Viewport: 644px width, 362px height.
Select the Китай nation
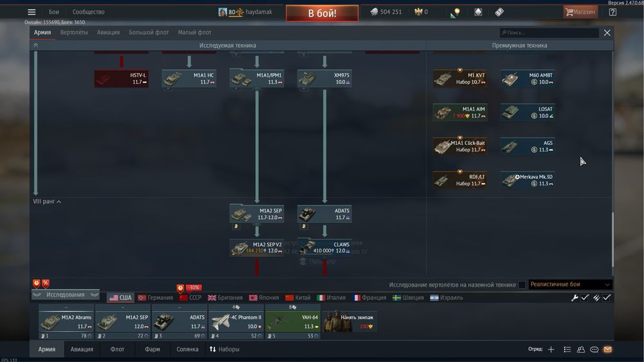(x=298, y=298)
